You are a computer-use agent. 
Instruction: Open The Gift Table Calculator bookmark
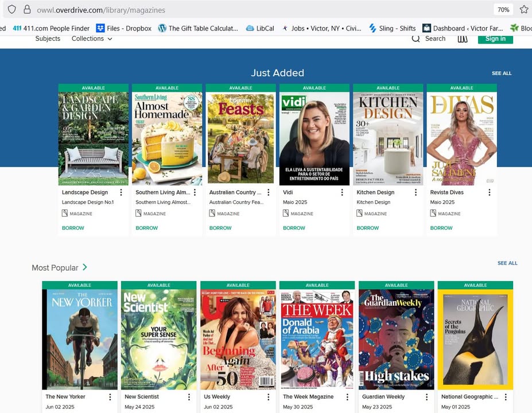[x=198, y=29]
